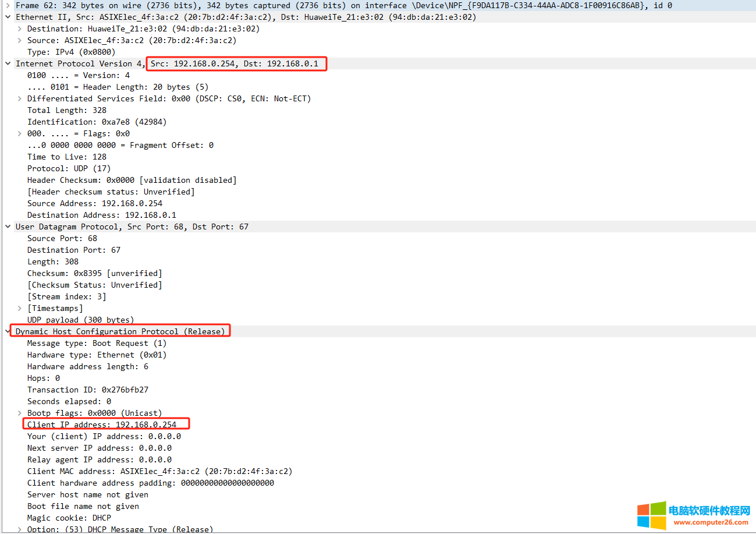Image resolution: width=756 pixels, height=534 pixels.
Task: Select Header Length: 20 bytes row
Action: (118, 87)
